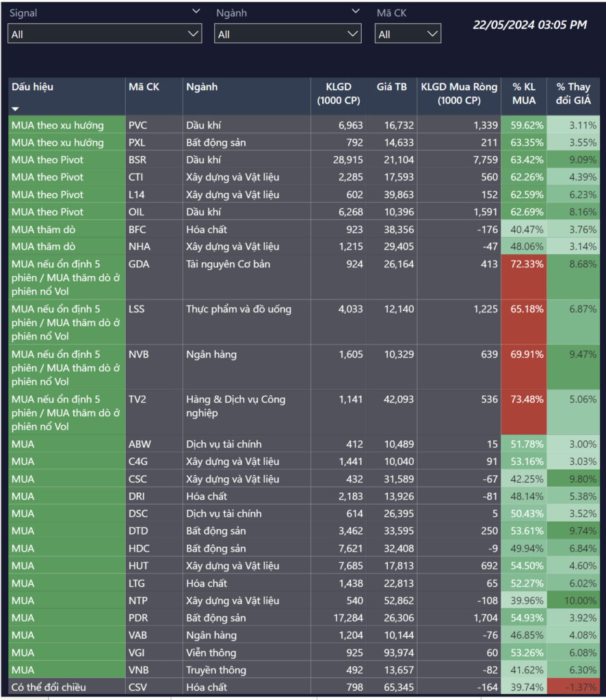Click the Giá TB column header
606x700 pixels.
391,87
